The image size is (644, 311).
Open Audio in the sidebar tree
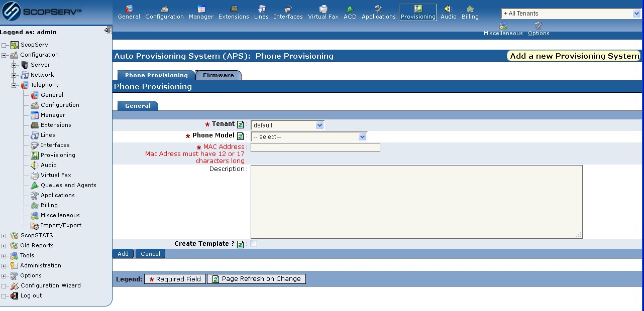click(x=49, y=165)
